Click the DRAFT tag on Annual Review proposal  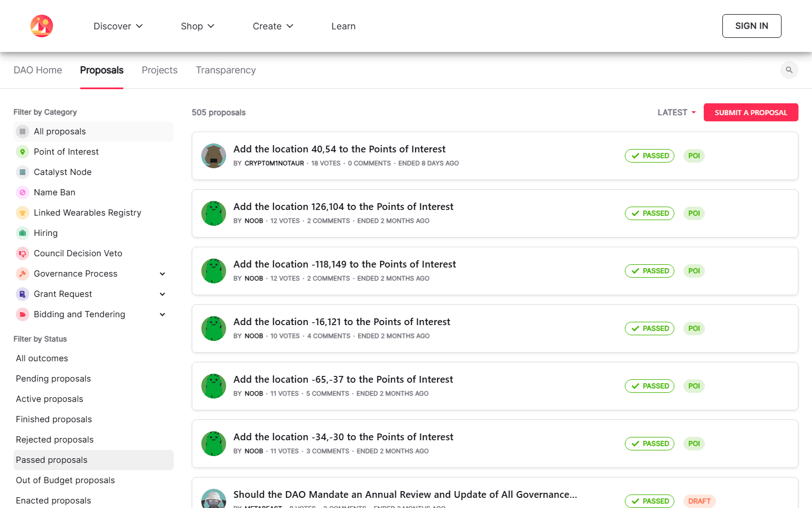click(x=700, y=501)
